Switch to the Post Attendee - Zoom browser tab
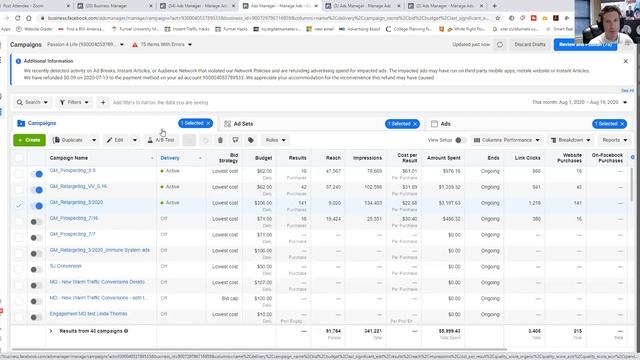Viewport: 640px width, 360px height. (x=35, y=6)
